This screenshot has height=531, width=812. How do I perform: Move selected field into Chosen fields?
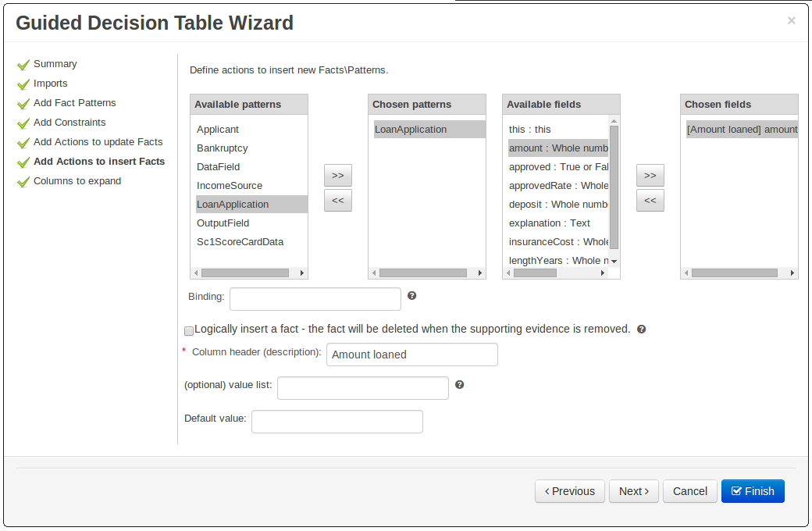[650, 176]
